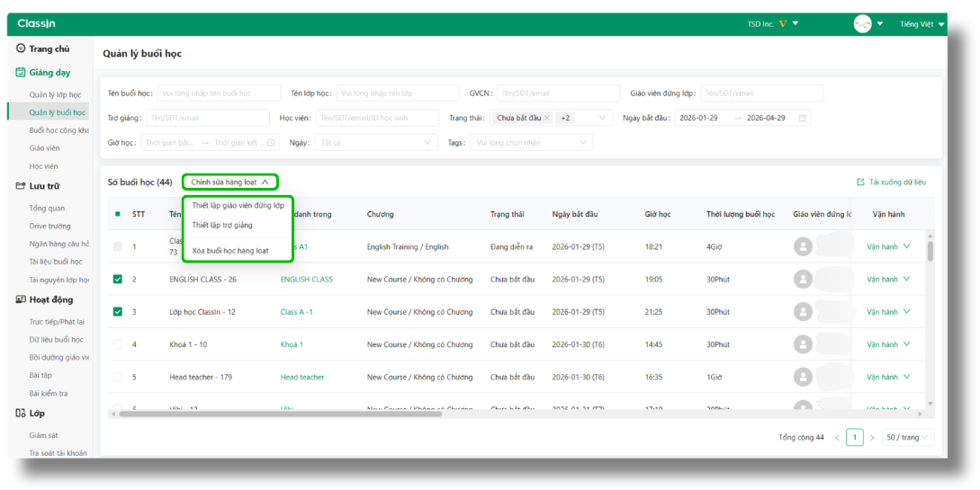980x490 pixels.
Task: Remove the Chưa bắt đầu status tag
Action: point(546,118)
